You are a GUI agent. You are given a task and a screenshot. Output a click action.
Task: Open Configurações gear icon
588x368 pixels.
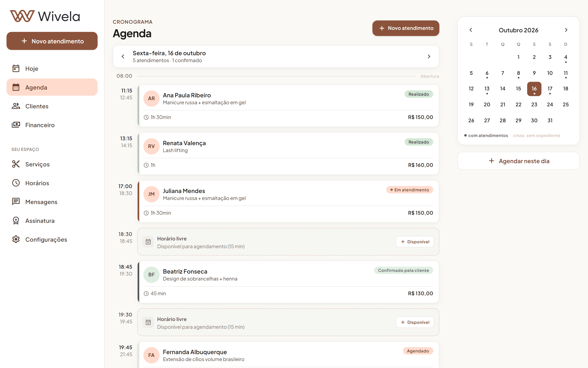[16, 239]
